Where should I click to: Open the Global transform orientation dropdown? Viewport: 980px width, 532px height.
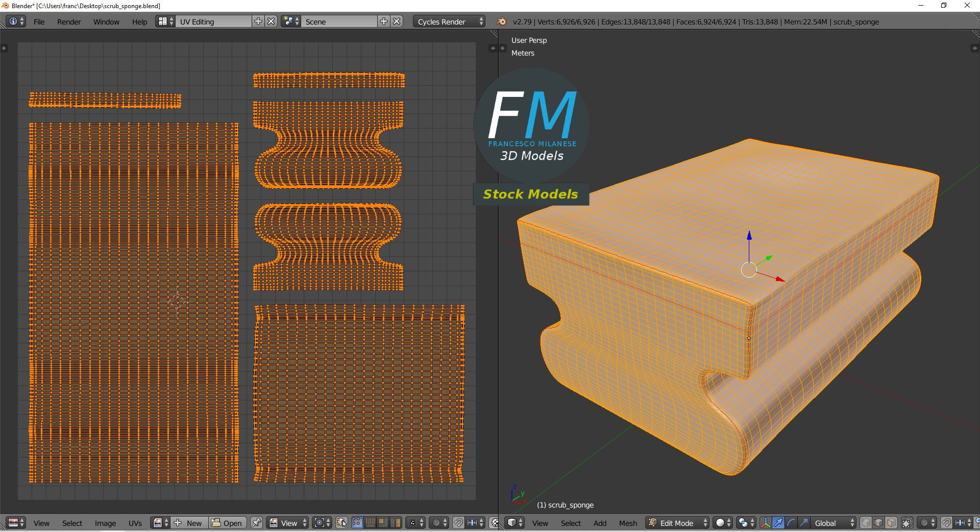(834, 523)
